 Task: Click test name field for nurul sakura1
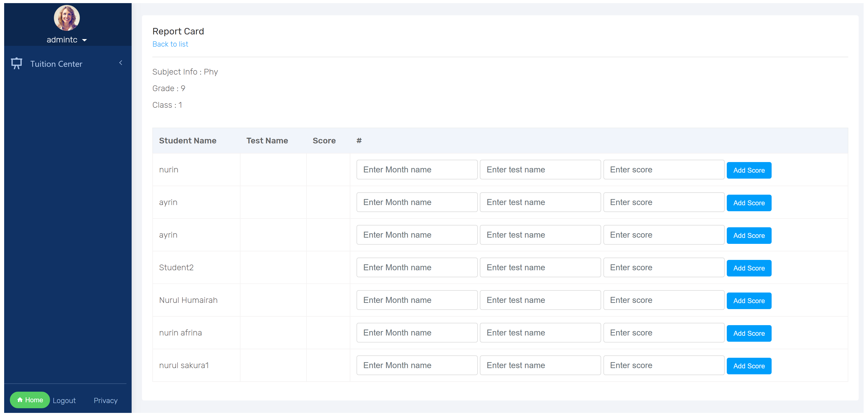[540, 366]
